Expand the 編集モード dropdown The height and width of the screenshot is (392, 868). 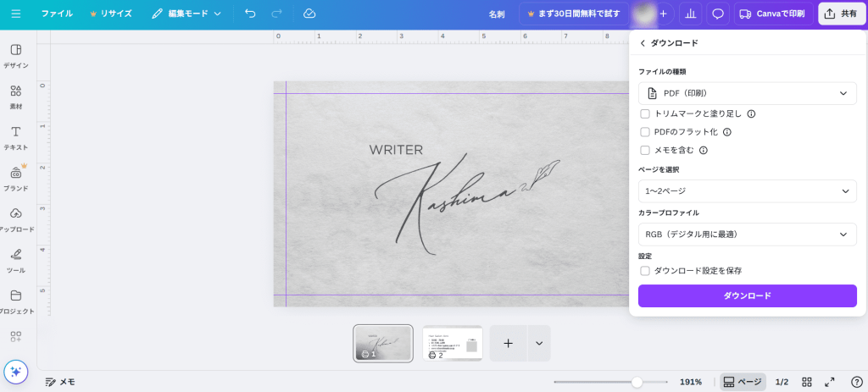pyautogui.click(x=186, y=14)
